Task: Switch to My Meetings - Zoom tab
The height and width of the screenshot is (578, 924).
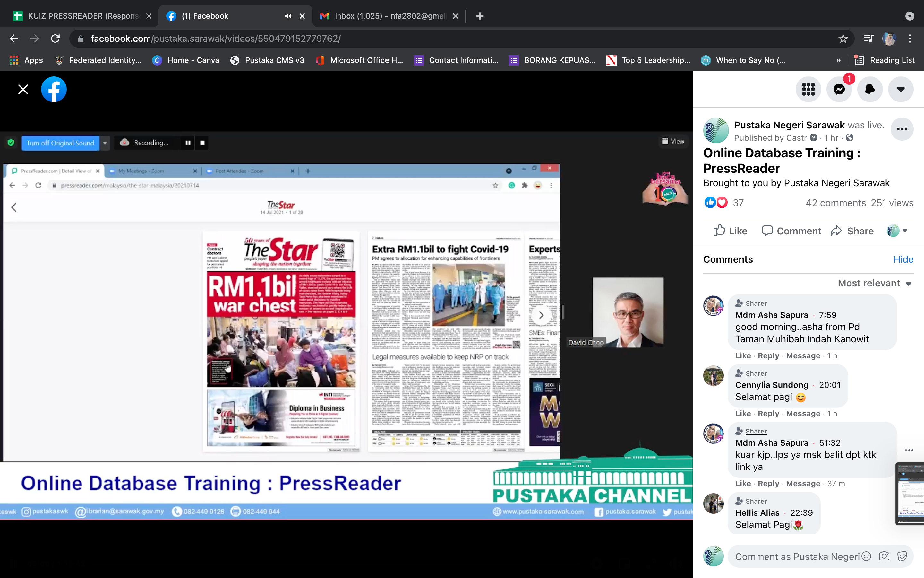Action: tap(153, 171)
